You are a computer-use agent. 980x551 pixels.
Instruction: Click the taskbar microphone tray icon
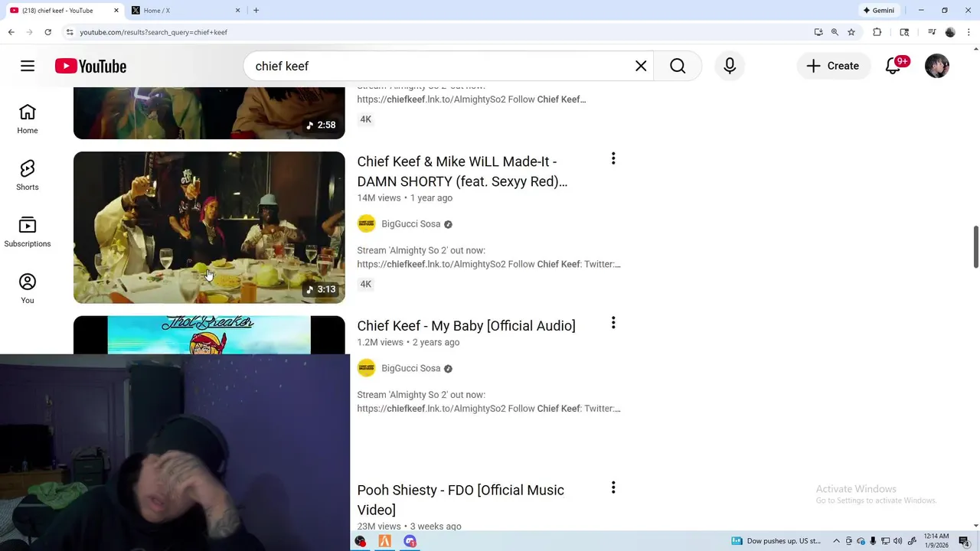point(873,541)
